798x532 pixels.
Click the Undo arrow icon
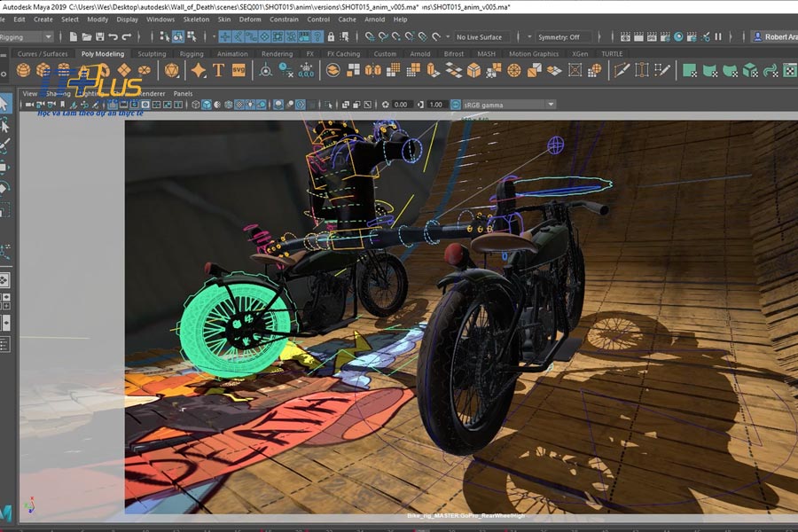click(x=114, y=37)
